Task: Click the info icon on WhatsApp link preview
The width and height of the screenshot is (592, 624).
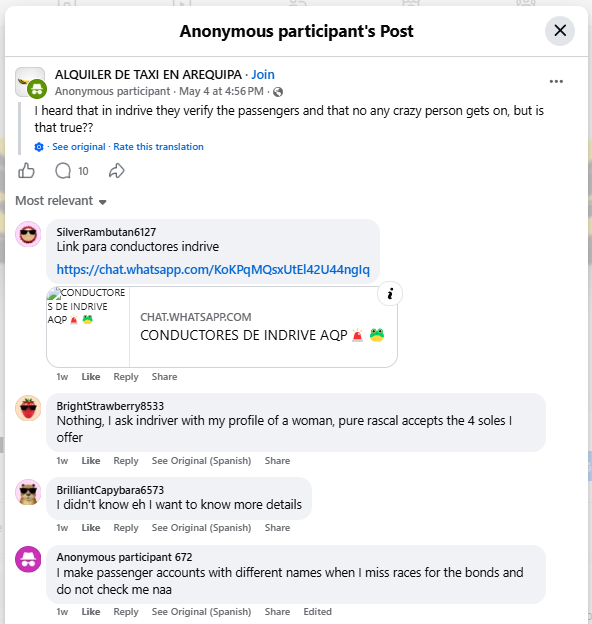Action: 390,294
